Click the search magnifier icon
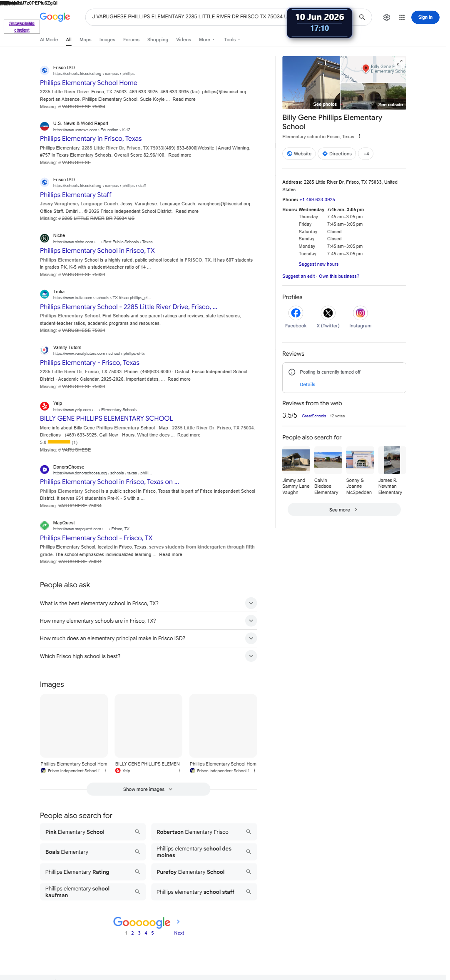Viewport: 450px width, 980px height. (x=362, y=17)
